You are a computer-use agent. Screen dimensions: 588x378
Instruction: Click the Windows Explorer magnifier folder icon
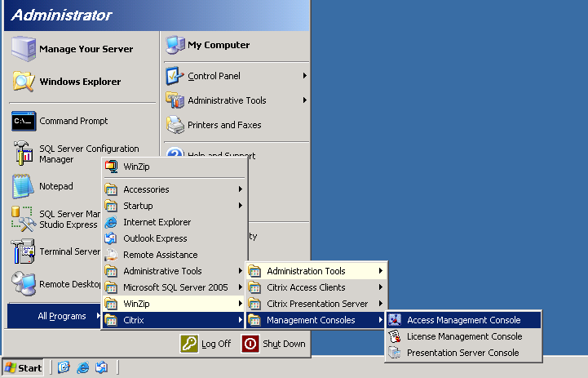click(24, 82)
